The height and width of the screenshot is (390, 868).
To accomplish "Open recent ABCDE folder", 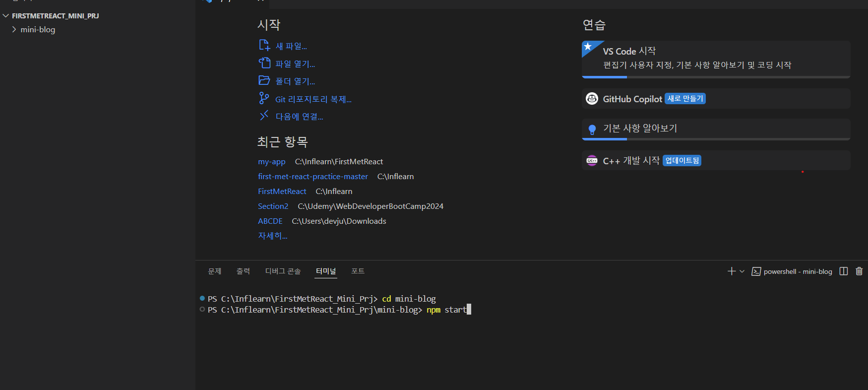I will [270, 221].
